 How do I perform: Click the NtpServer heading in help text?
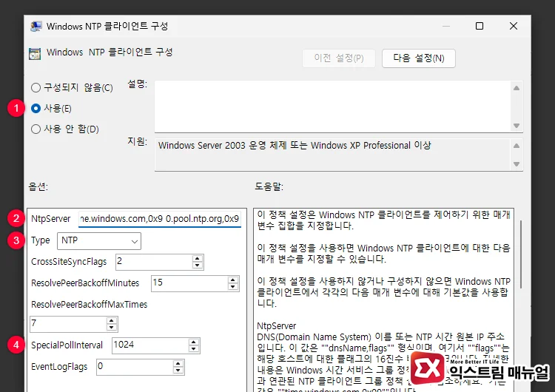click(277, 326)
